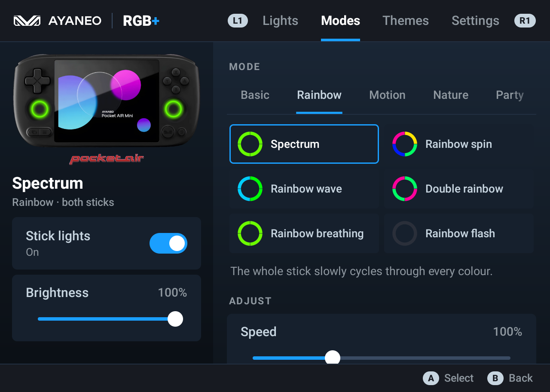The width and height of the screenshot is (550, 392).
Task: Open the Party mode category
Action: tap(510, 95)
